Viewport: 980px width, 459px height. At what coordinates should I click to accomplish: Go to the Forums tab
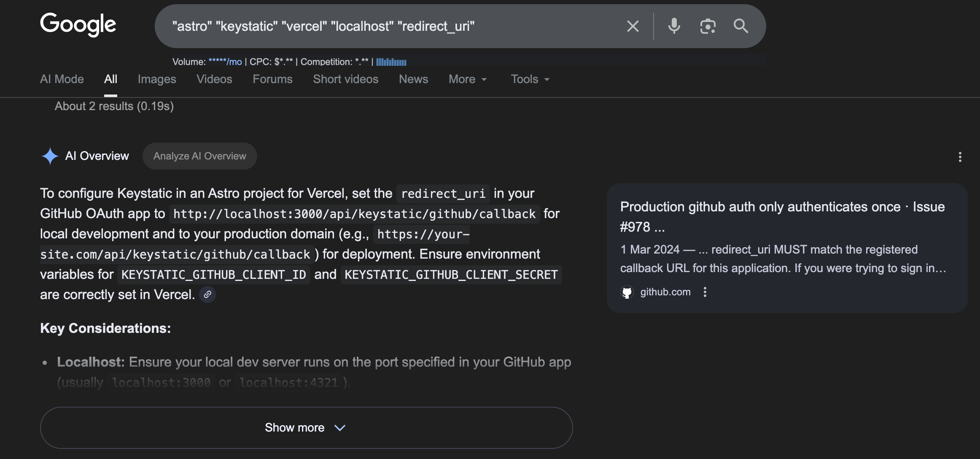tap(272, 79)
